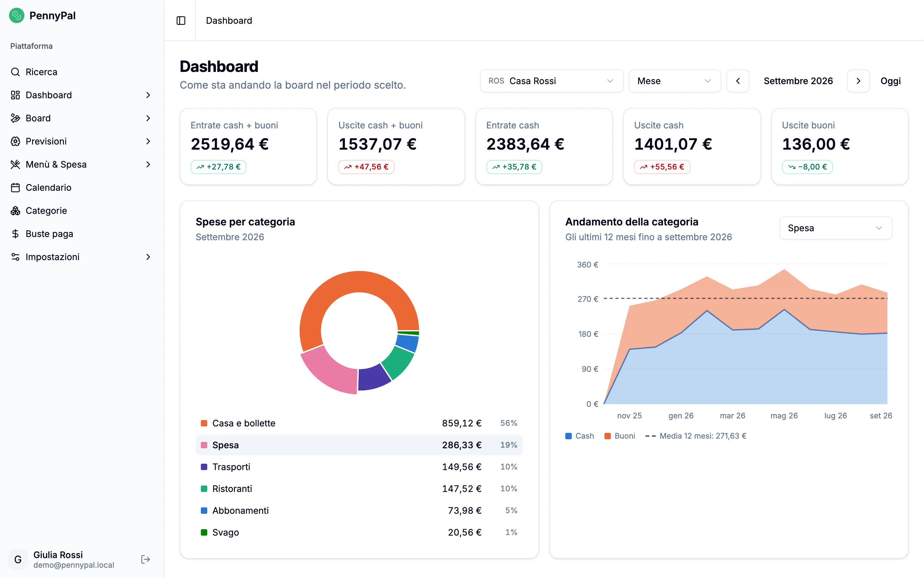Select the Casa e bollette row
This screenshot has height=578, width=924.
click(359, 423)
